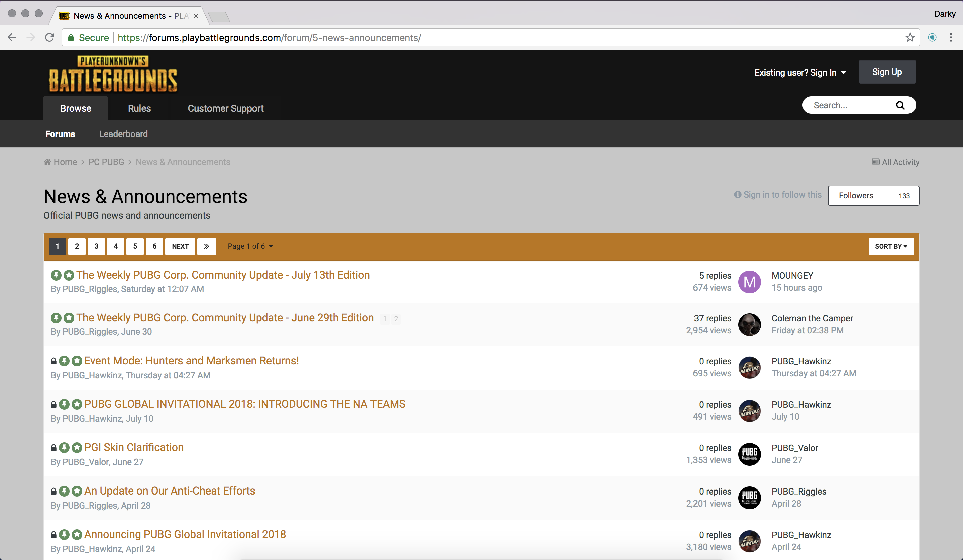Go to page 5
This screenshot has height=560, width=963.
click(x=135, y=246)
